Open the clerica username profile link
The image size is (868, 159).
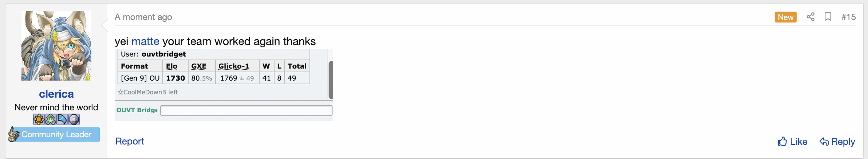[56, 94]
